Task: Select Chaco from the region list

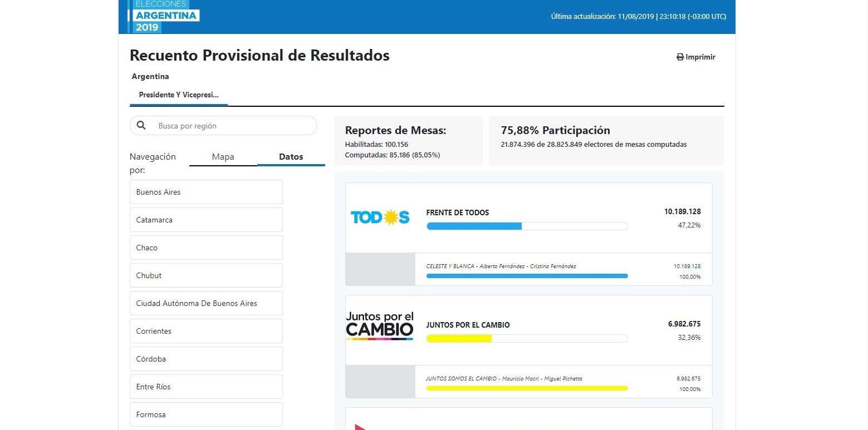Action: coord(206,248)
